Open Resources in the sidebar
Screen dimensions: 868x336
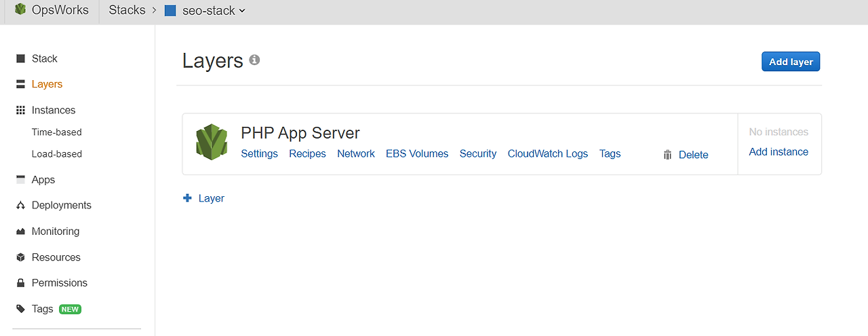tap(56, 257)
